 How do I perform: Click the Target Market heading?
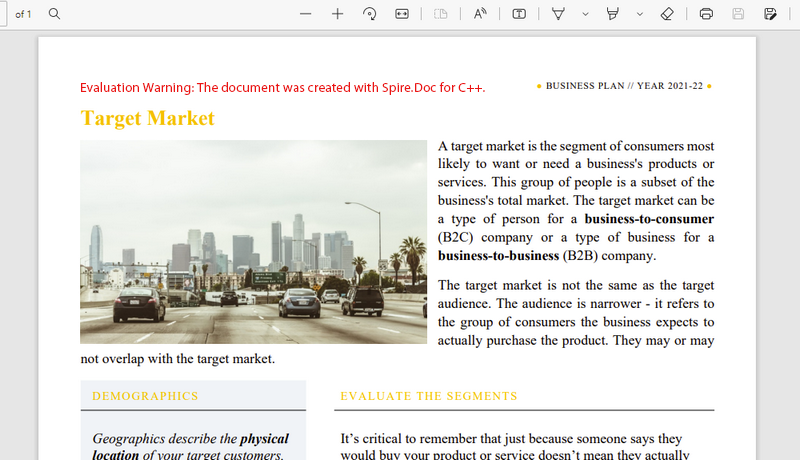tap(147, 118)
